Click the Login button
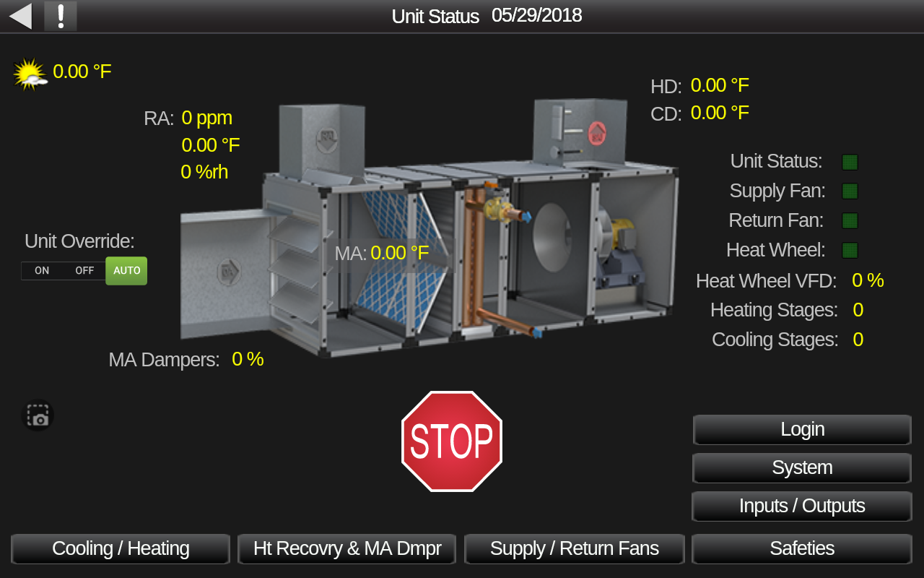The image size is (924, 578). (x=802, y=430)
